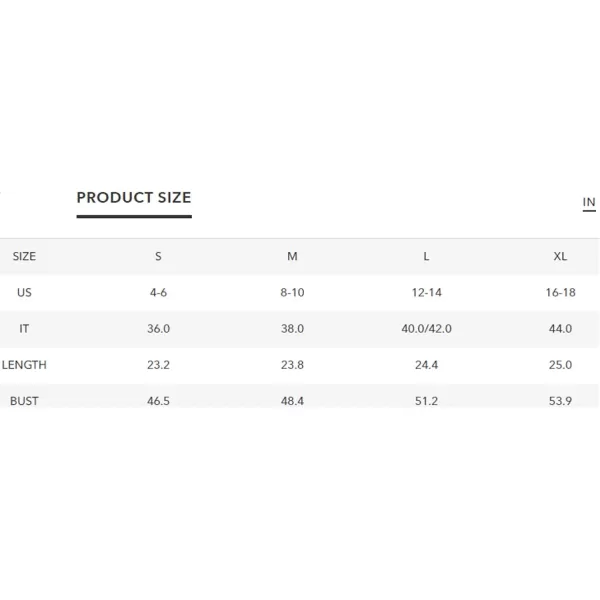Select the XL size column header
The width and height of the screenshot is (600, 600).
coord(560,256)
